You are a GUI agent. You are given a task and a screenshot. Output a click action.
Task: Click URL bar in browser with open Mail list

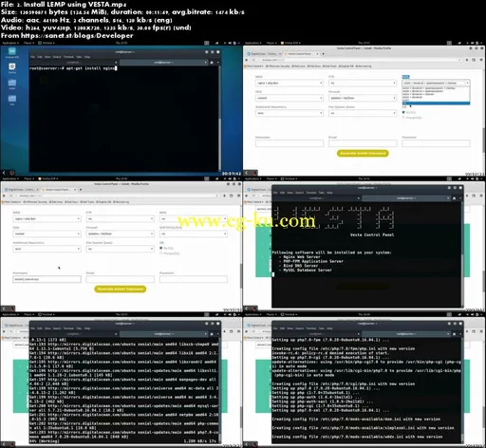[x=360, y=60]
